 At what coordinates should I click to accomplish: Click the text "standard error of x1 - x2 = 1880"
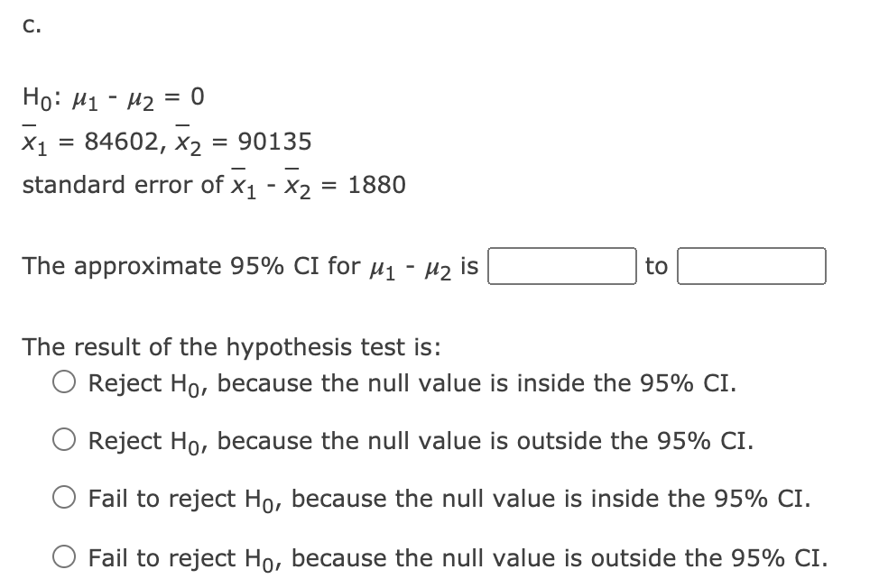click(x=214, y=183)
